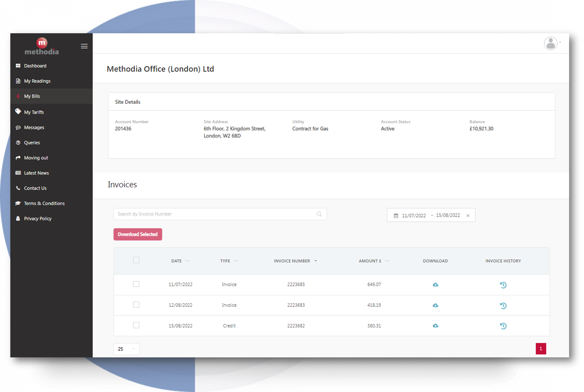Click the account number 201436
Image resolution: width=584 pixels, height=392 pixels.
tap(123, 129)
